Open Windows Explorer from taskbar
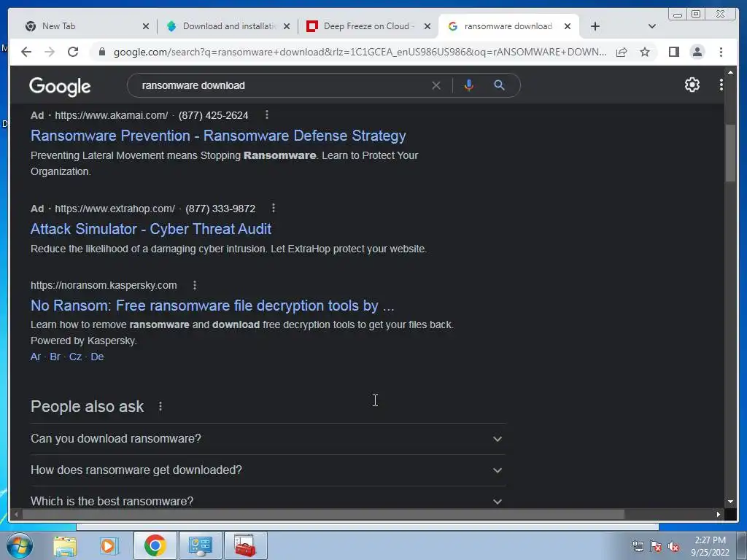This screenshot has height=560, width=747. click(x=65, y=545)
